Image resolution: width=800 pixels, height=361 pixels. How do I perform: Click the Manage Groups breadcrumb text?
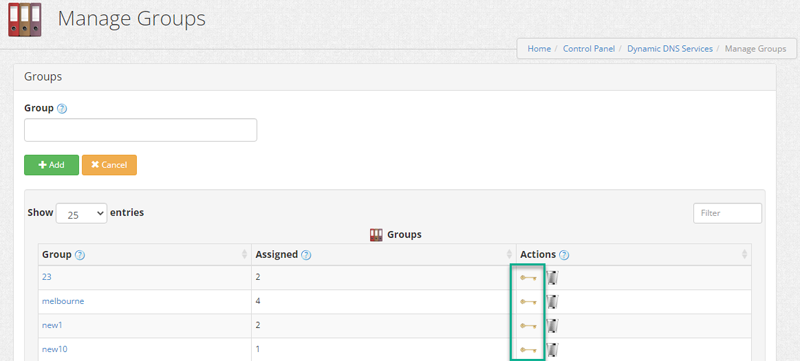(755, 49)
